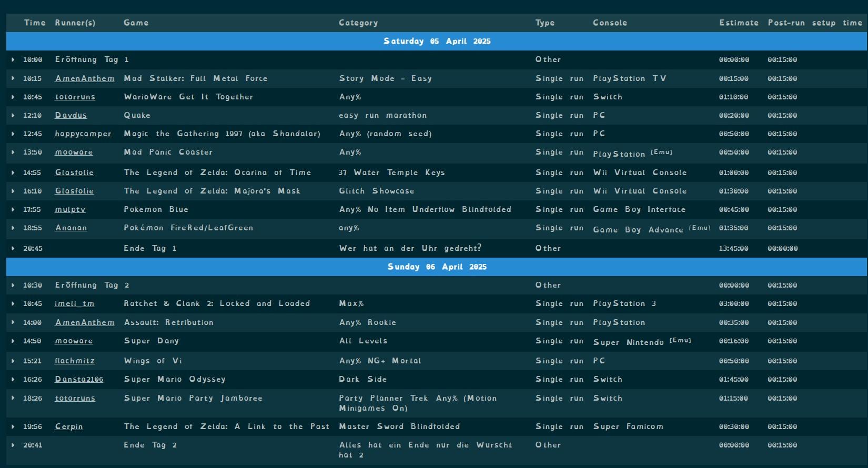
Task: Expand the 14:50 Super Dany row
Action: click(x=13, y=341)
